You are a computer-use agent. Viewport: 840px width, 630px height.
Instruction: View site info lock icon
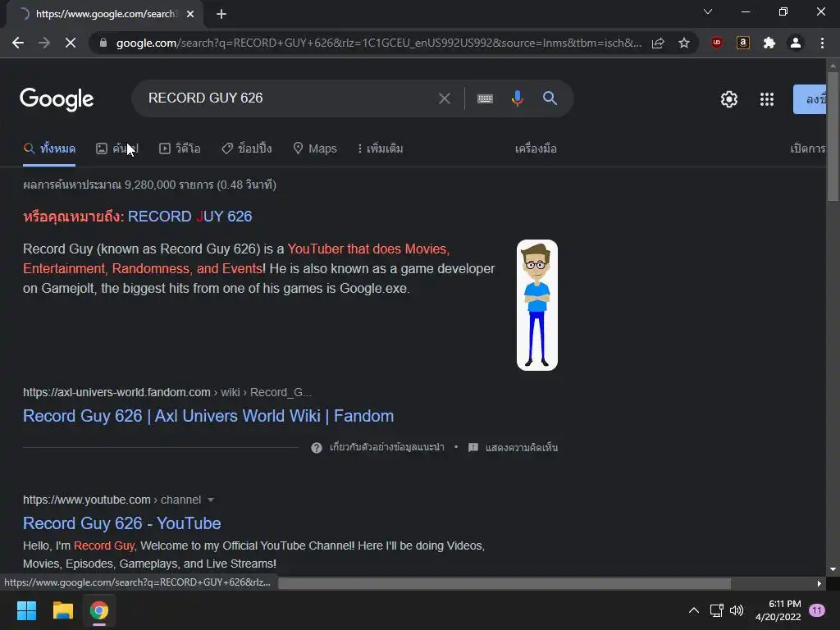pos(103,43)
